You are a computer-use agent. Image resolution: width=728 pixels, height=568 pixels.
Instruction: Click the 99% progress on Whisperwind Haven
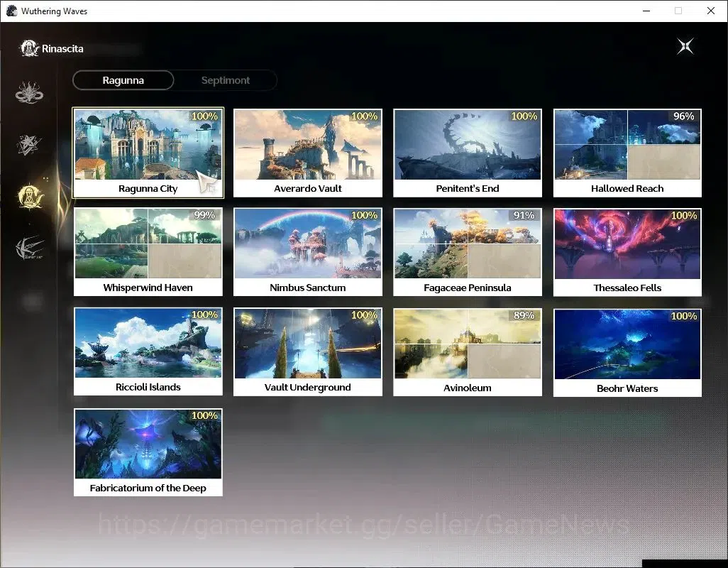204,215
